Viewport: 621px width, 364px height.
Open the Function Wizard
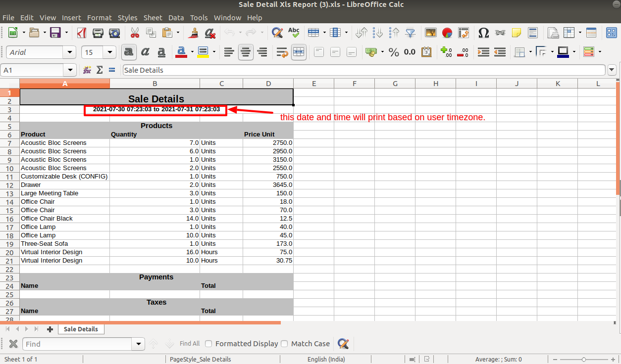87,70
